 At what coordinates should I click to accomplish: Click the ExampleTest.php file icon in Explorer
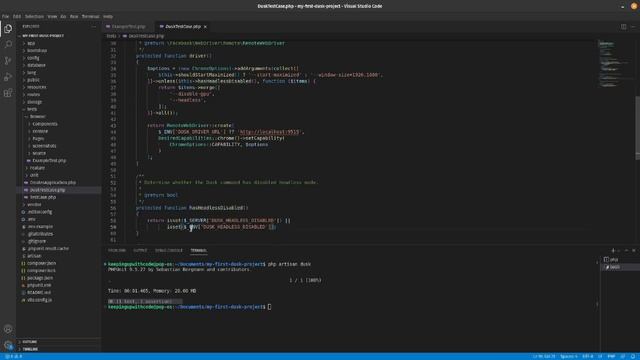tap(29, 160)
